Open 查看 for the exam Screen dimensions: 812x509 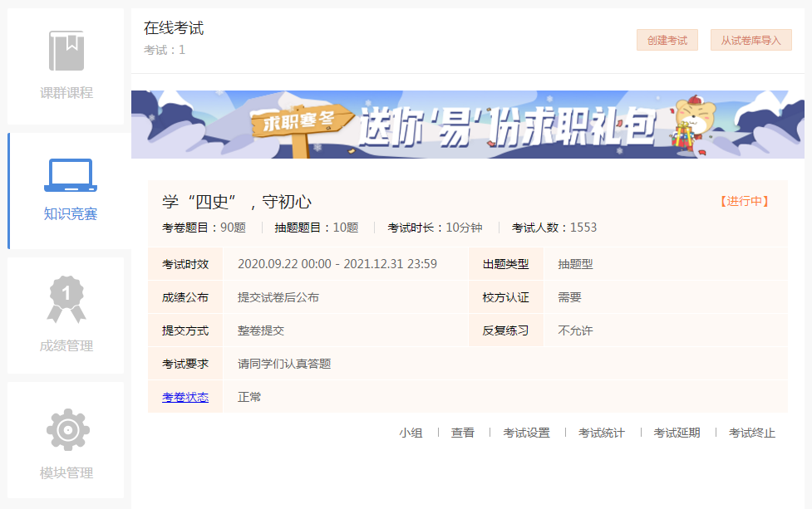pos(463,433)
